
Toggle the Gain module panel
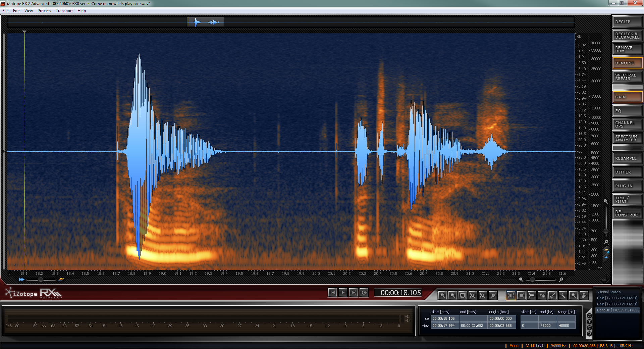click(627, 97)
